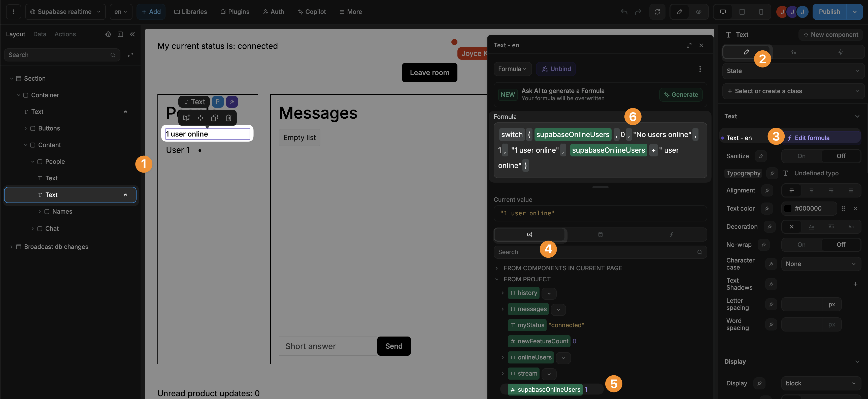Disable No-wrap toggle currently set Off
The image size is (868, 399).
coord(840,244)
